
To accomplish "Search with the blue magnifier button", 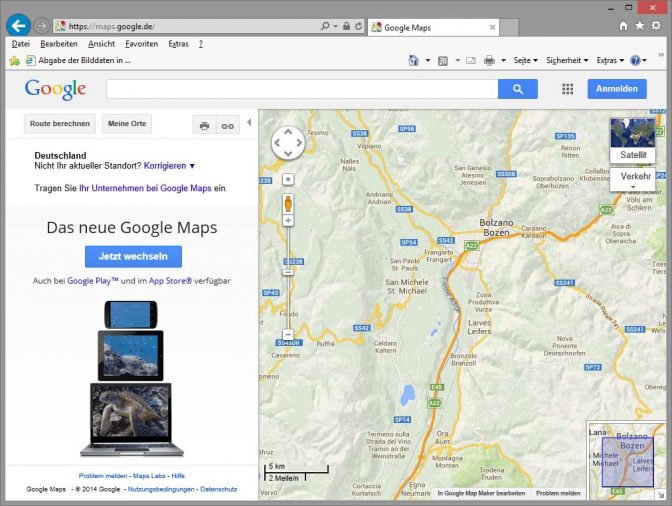I will click(518, 89).
